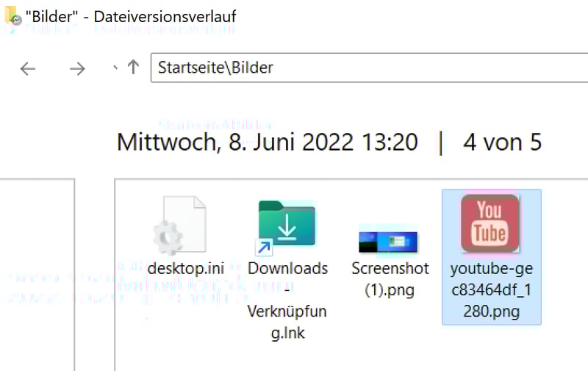Screen dimensions: 588x371
Task: Select the Screenshot (1).png thumbnail
Action: (x=388, y=242)
